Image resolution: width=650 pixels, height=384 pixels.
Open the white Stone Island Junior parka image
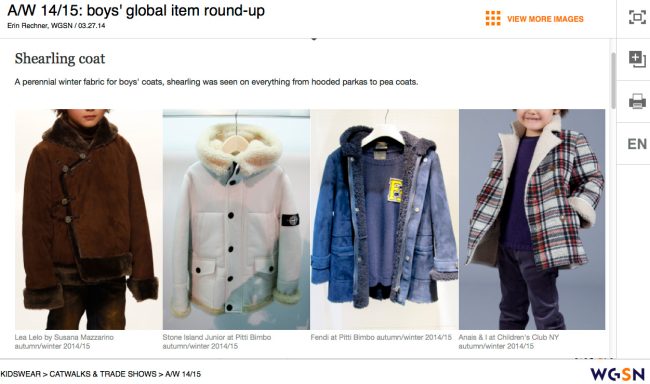(x=236, y=219)
